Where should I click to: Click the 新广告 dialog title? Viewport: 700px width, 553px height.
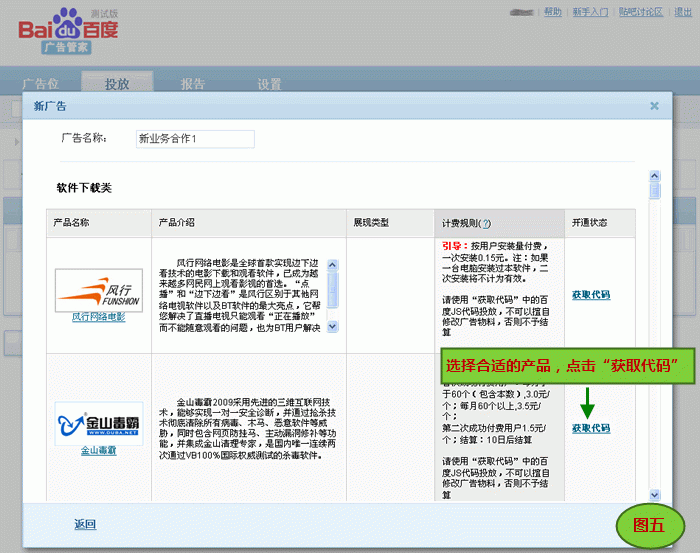[50, 106]
